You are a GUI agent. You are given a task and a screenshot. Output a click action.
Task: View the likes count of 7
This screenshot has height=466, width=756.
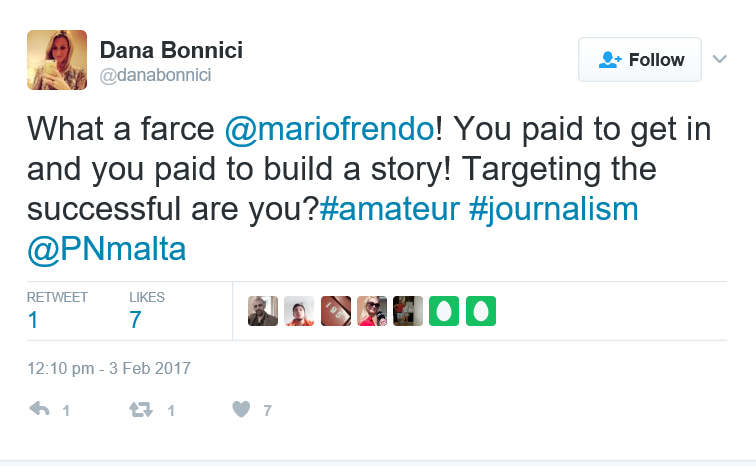(135, 320)
